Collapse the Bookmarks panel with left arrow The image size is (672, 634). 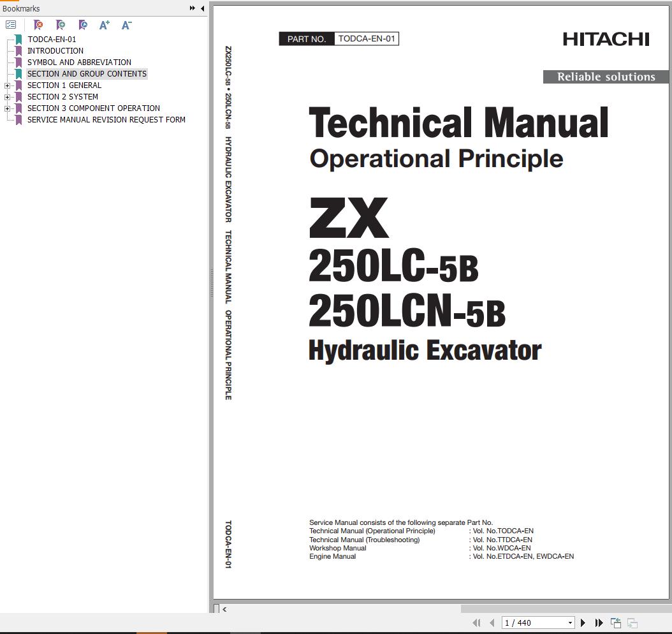202,8
